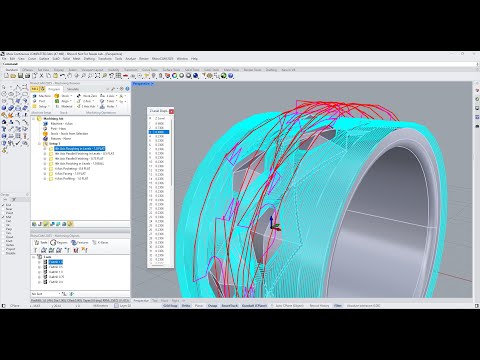The image size is (480, 360).
Task: Click the Zoom Extents icon
Action: click(97, 76)
